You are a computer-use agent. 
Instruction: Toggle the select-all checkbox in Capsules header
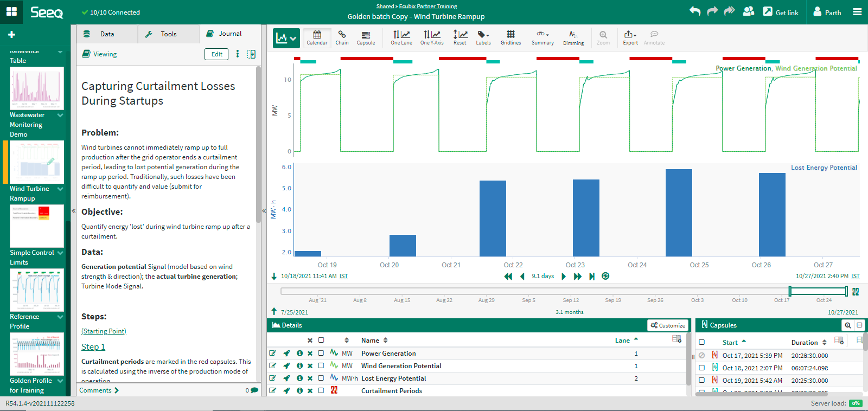[x=701, y=342]
